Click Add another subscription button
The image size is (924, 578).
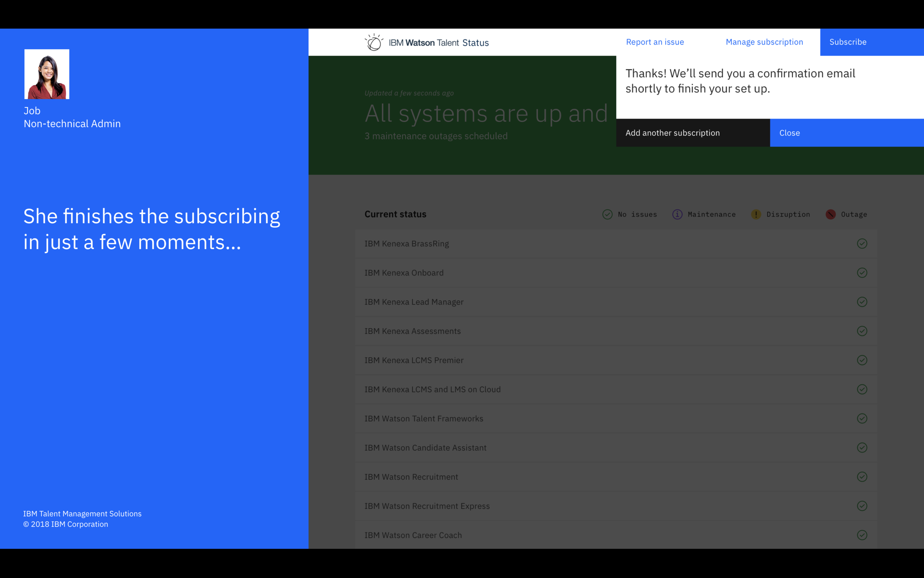point(693,133)
